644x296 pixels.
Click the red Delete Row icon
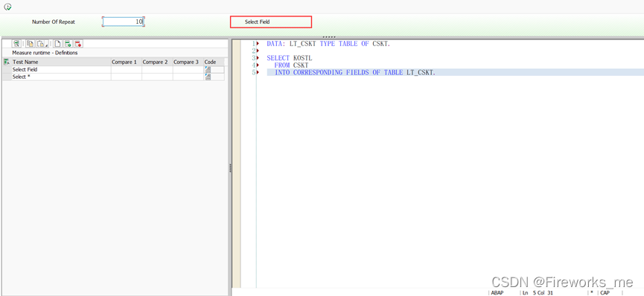(x=78, y=43)
